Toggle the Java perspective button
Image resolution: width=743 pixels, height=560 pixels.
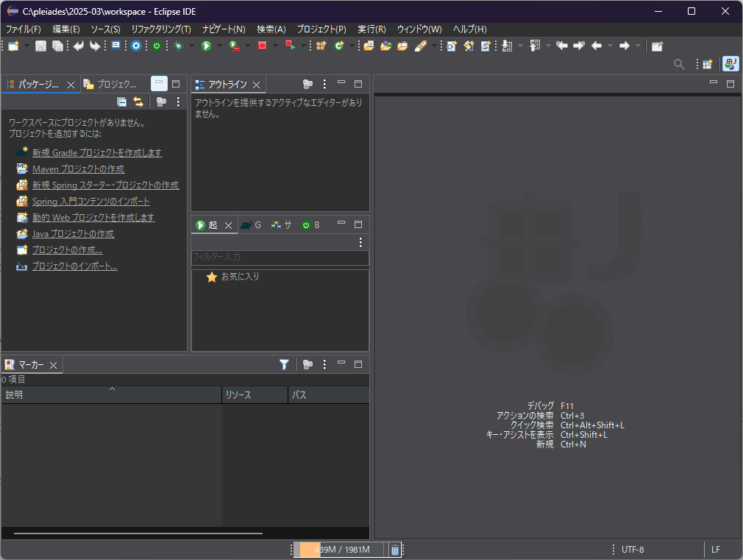pos(730,64)
